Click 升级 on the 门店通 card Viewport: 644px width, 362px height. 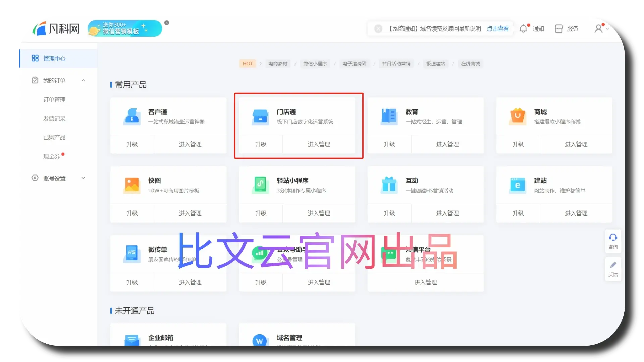pos(261,144)
